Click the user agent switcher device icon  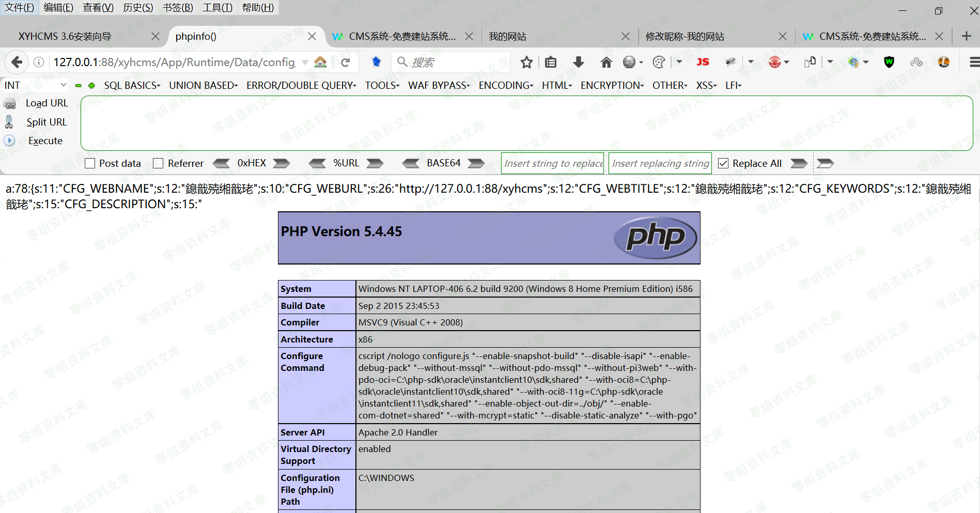pyautogui.click(x=810, y=63)
